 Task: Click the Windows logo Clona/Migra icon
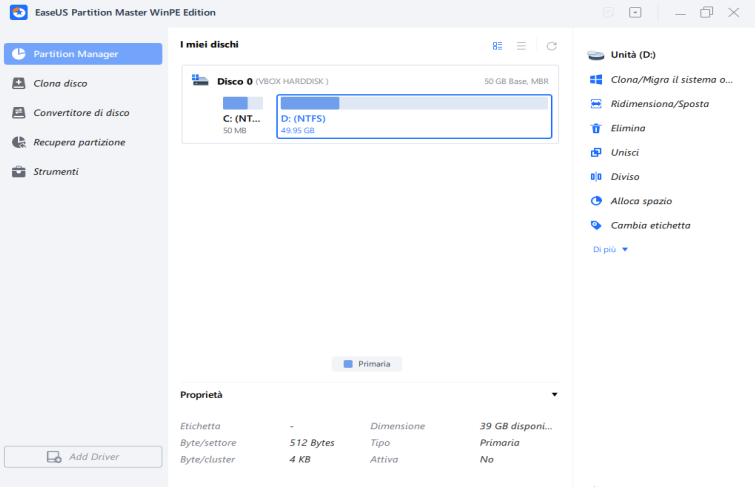pyautogui.click(x=596, y=79)
